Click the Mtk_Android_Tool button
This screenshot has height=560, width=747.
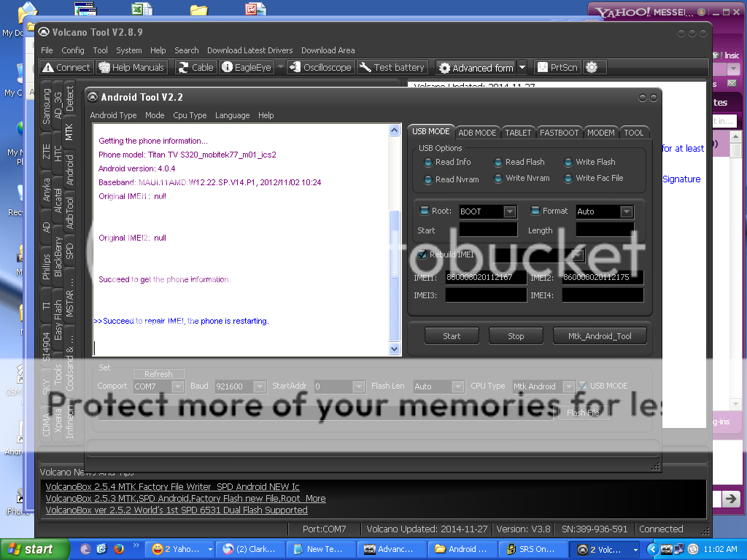pos(598,336)
